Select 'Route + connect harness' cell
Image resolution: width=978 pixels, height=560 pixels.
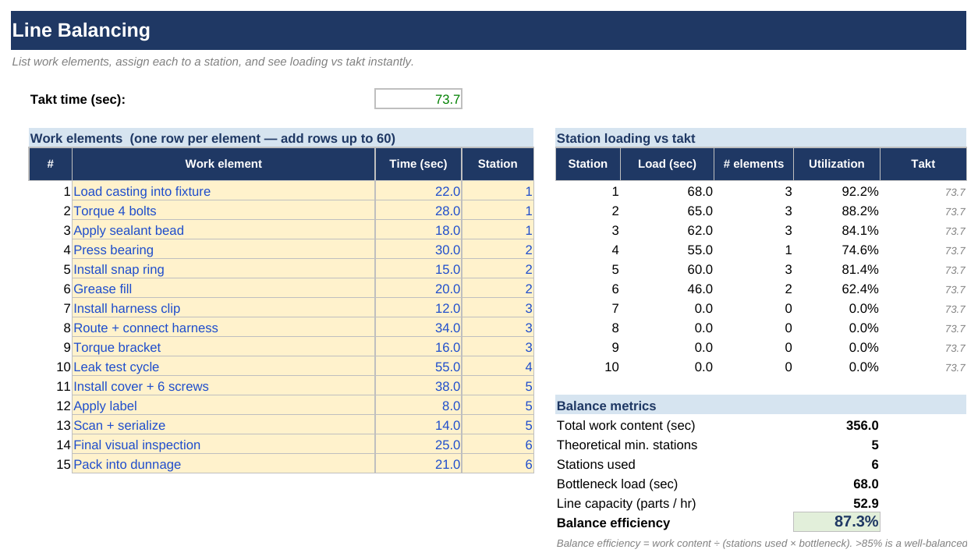point(223,328)
